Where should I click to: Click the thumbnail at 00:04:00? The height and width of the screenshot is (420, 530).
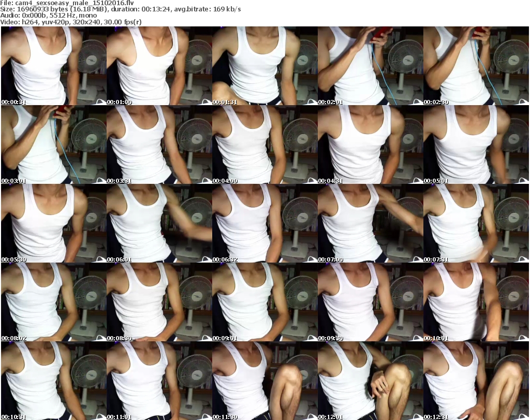pos(264,144)
